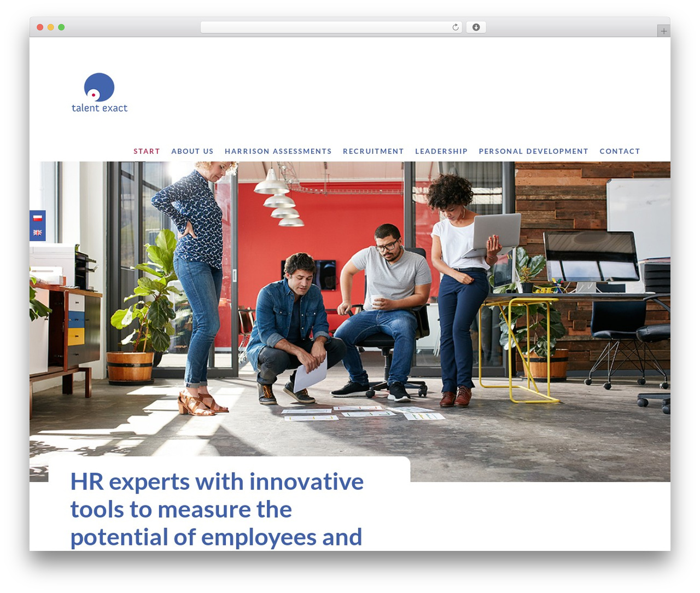
Task: Open the PERSONAL DEVELOPMENT page
Action: pos(534,152)
